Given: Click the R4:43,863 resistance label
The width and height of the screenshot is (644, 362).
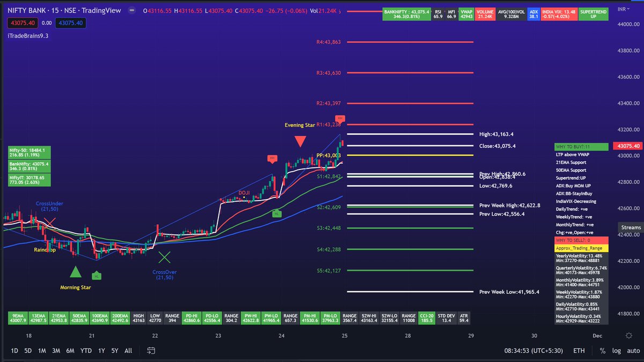Looking at the screenshot, I should point(328,42).
